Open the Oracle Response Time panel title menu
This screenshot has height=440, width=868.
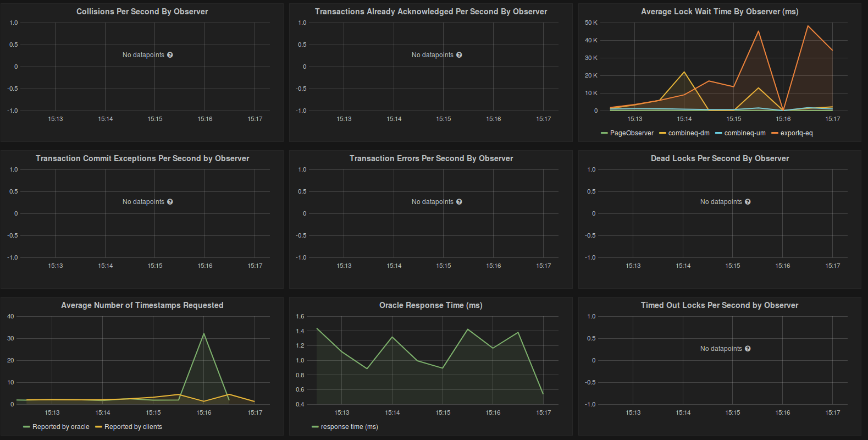pyautogui.click(x=430, y=305)
